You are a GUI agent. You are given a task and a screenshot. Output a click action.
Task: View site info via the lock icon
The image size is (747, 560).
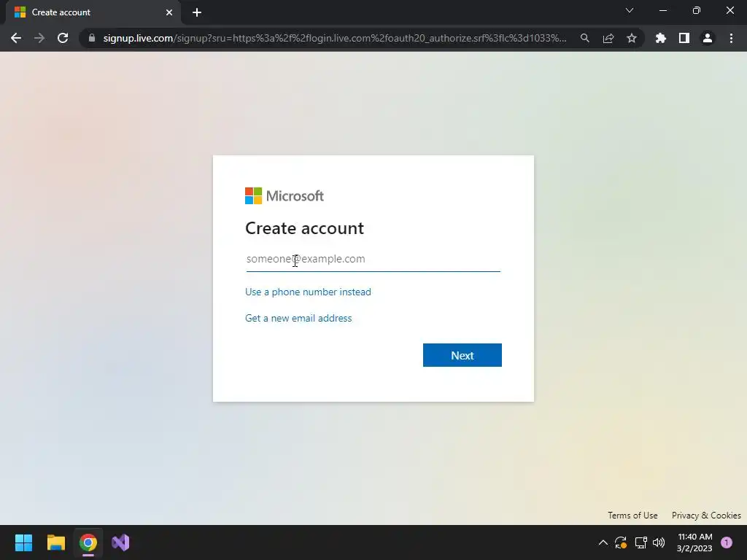pyautogui.click(x=92, y=38)
